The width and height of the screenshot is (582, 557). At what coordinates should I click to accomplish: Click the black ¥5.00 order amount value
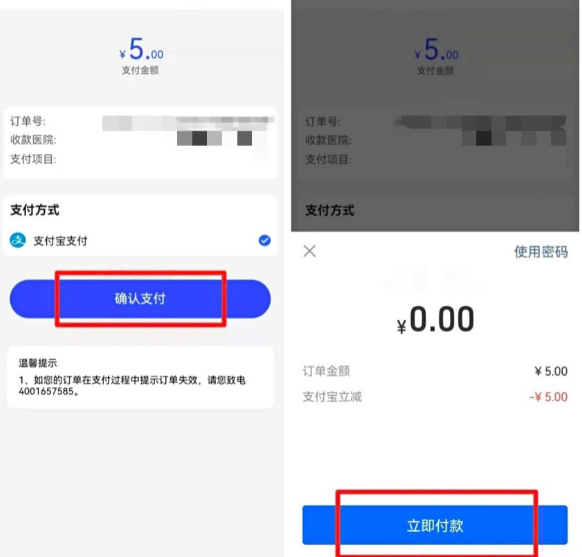click(x=551, y=371)
